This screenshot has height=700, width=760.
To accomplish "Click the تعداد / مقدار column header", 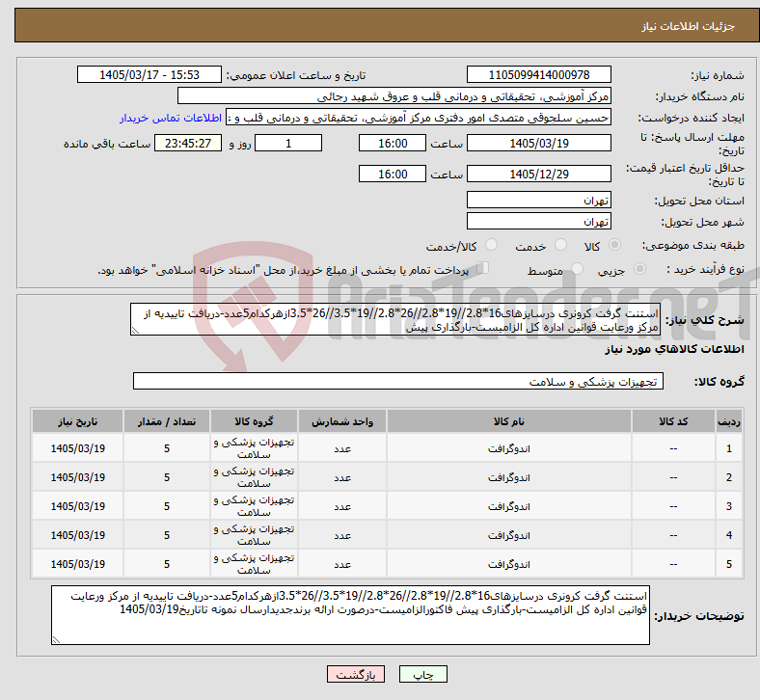I will [167, 421].
